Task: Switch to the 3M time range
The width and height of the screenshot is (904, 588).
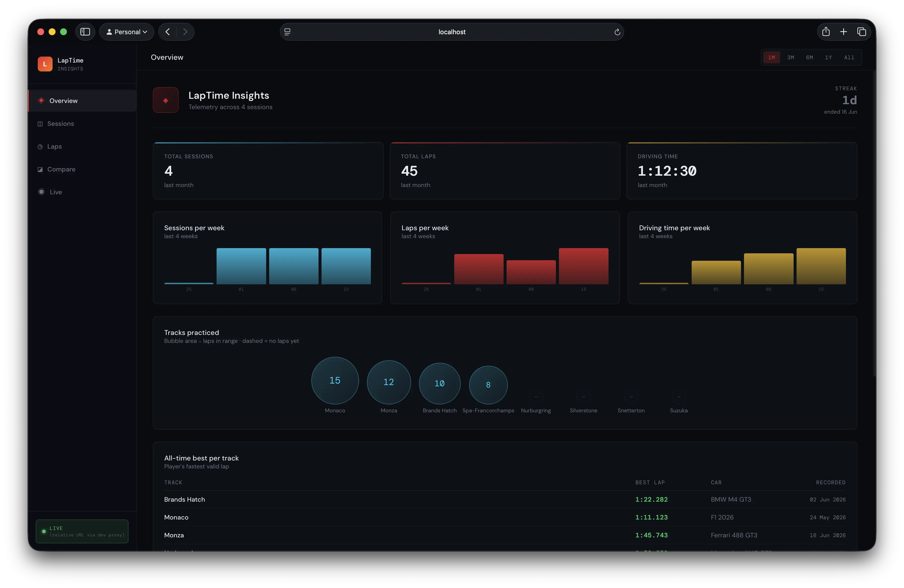Action: tap(790, 57)
